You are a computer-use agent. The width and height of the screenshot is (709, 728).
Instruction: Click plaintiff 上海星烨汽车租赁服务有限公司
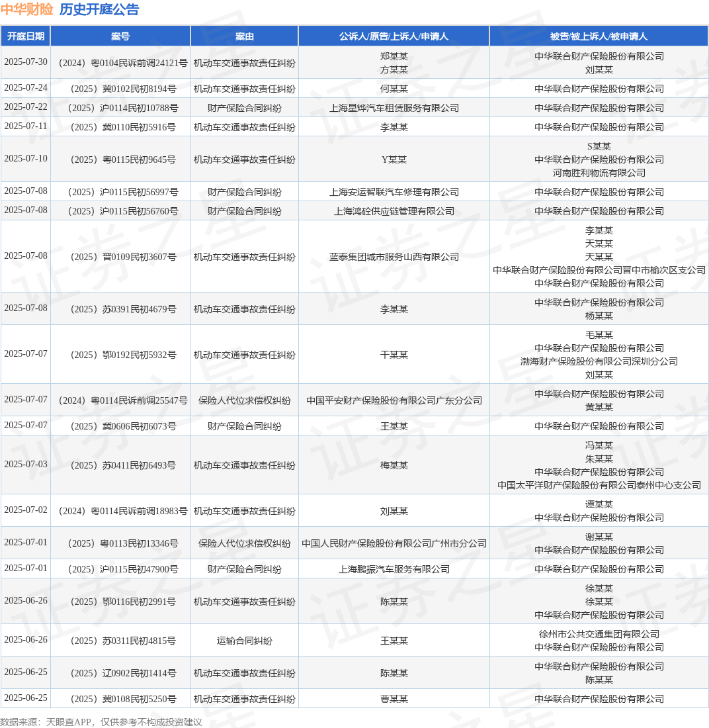click(x=394, y=108)
